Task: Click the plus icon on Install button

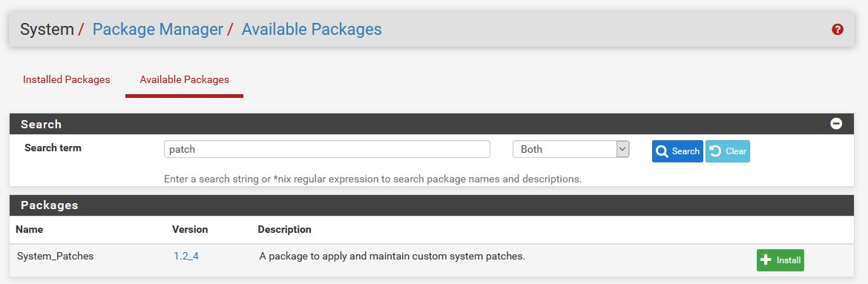Action: coord(766,260)
